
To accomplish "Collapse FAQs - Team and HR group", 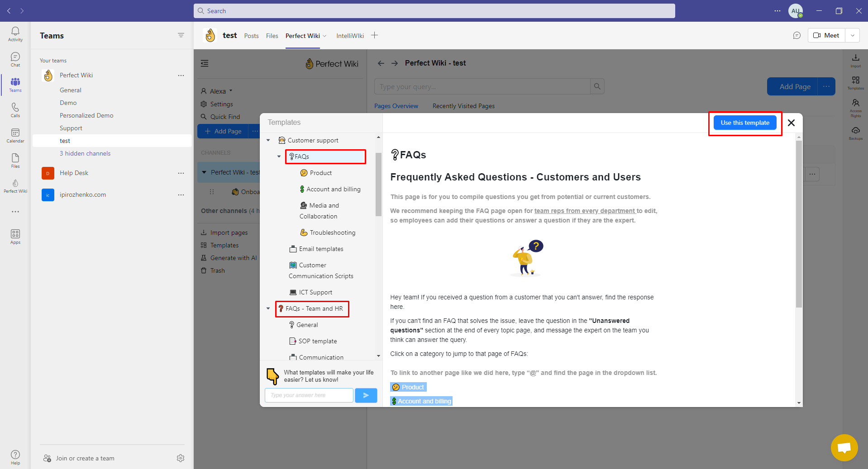I will pos(268,308).
